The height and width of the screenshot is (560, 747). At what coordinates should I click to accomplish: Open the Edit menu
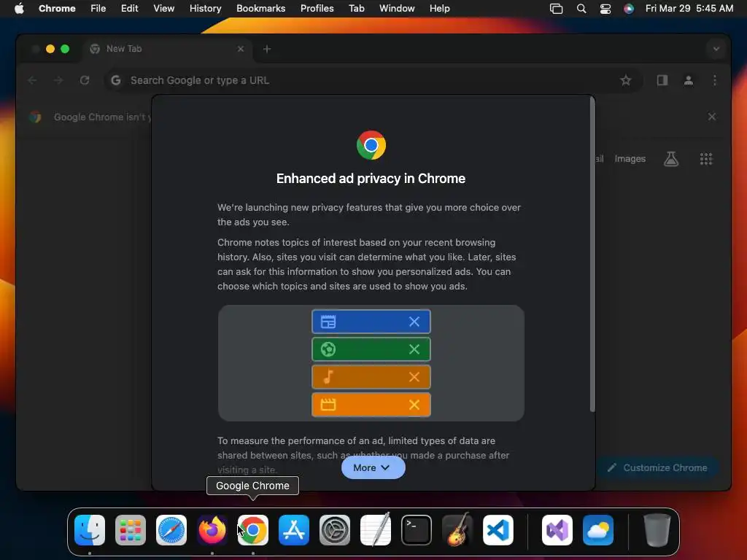(129, 9)
